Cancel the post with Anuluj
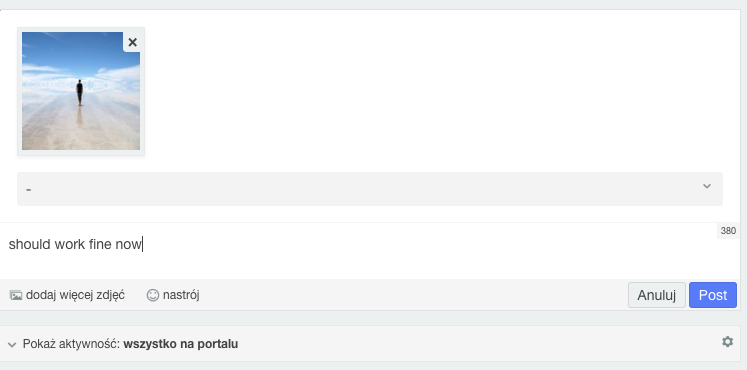The image size is (747, 370). pyautogui.click(x=656, y=295)
